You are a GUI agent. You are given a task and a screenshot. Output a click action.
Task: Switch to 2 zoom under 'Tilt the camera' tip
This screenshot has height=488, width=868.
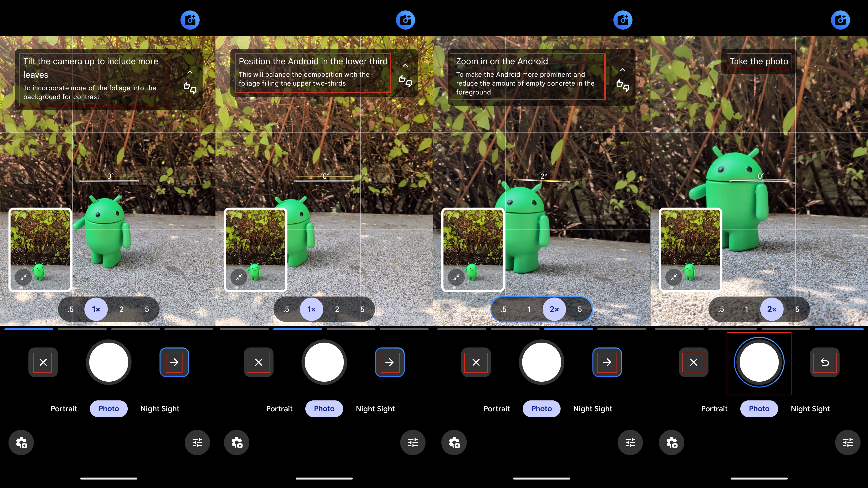[121, 309]
